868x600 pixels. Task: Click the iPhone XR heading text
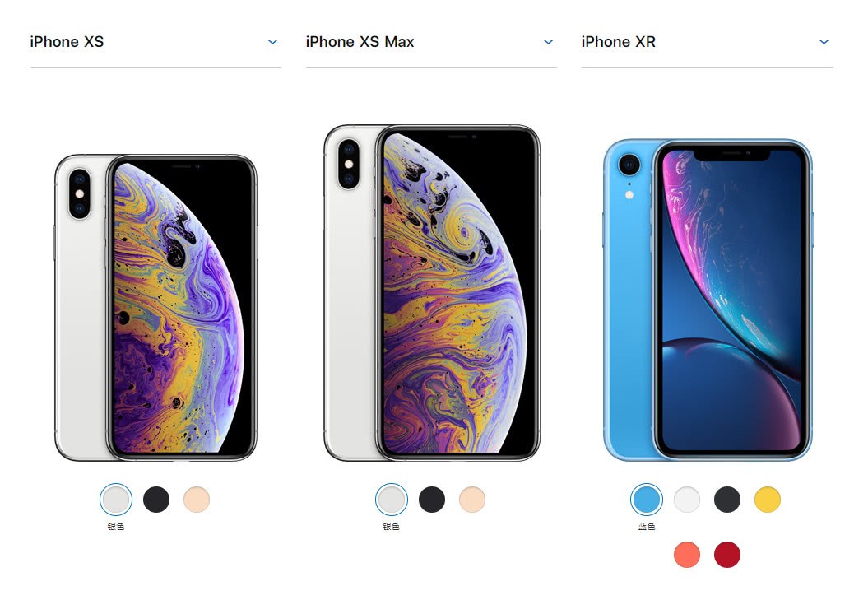(619, 42)
